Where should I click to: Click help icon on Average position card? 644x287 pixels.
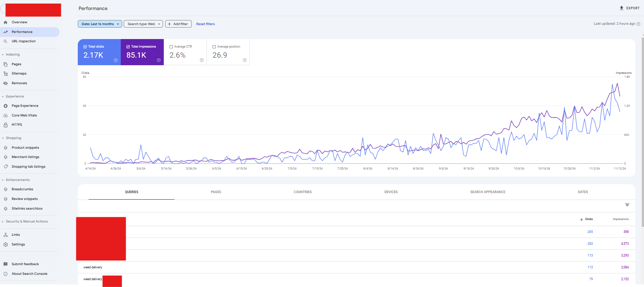(x=245, y=60)
